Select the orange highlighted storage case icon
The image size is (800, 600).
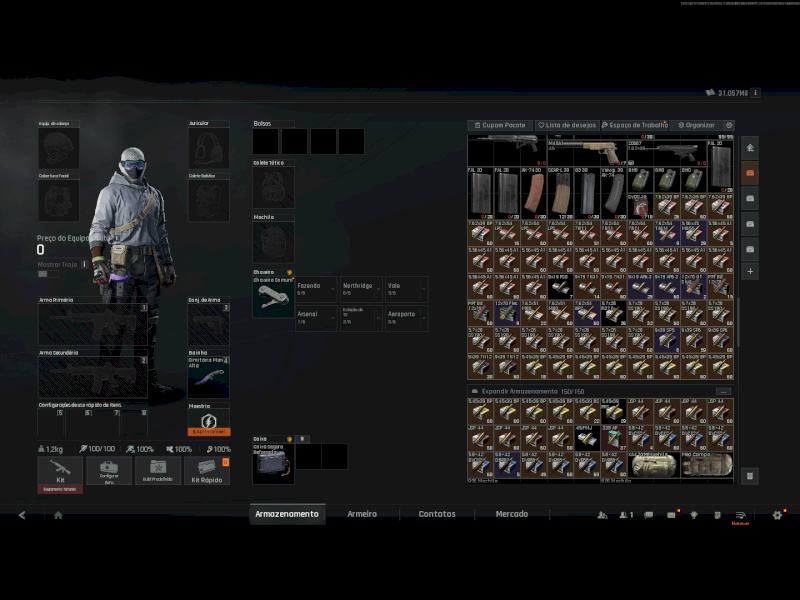click(750, 173)
